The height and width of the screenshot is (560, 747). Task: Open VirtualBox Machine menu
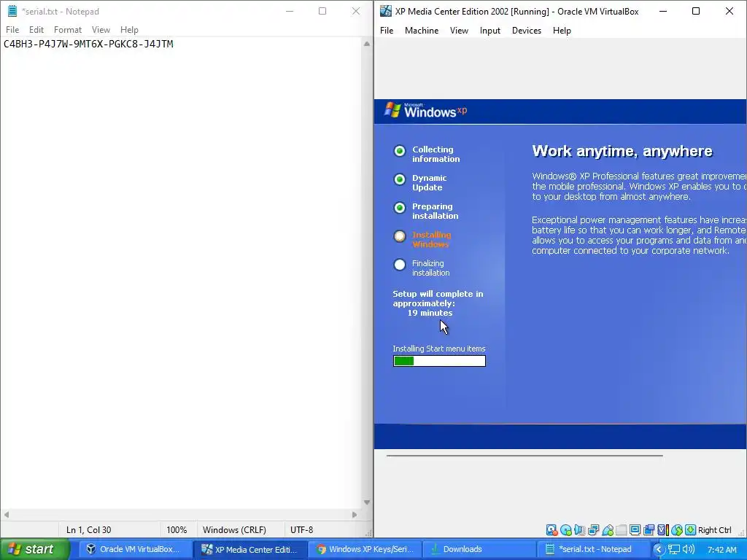click(x=422, y=31)
